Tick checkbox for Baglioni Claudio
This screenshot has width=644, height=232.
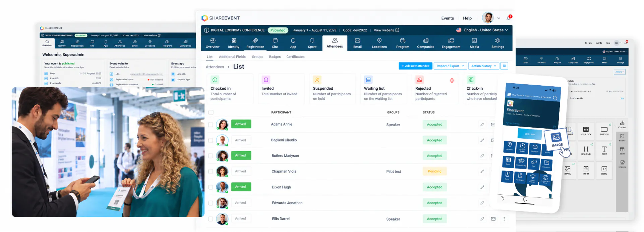(211, 140)
